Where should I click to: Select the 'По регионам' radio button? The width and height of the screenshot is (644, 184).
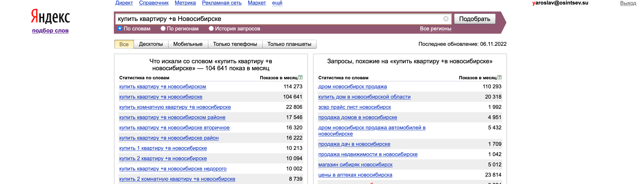(x=163, y=28)
